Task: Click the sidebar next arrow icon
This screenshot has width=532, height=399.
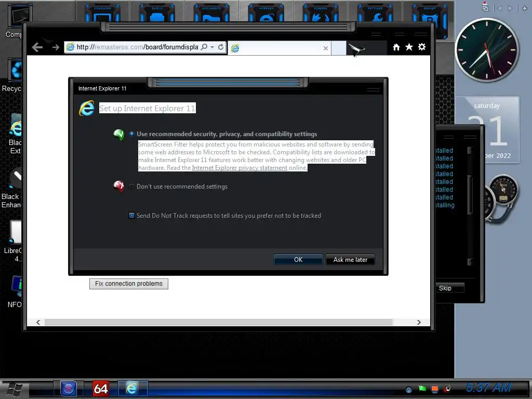Action: [510, 8]
